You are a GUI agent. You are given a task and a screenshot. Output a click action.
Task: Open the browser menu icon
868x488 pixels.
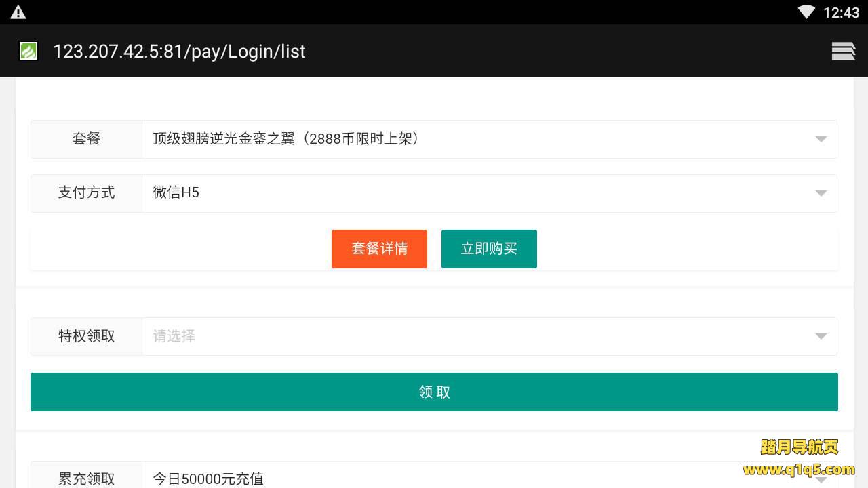tap(843, 51)
